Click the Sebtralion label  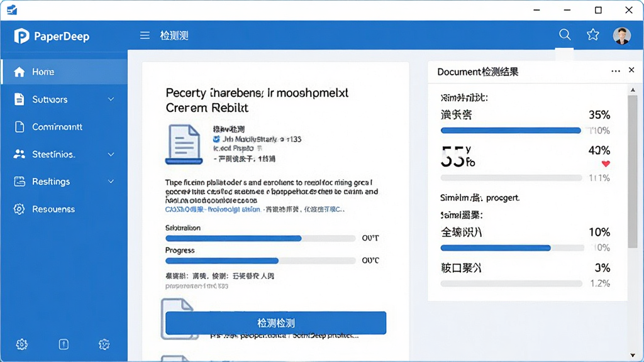click(183, 228)
